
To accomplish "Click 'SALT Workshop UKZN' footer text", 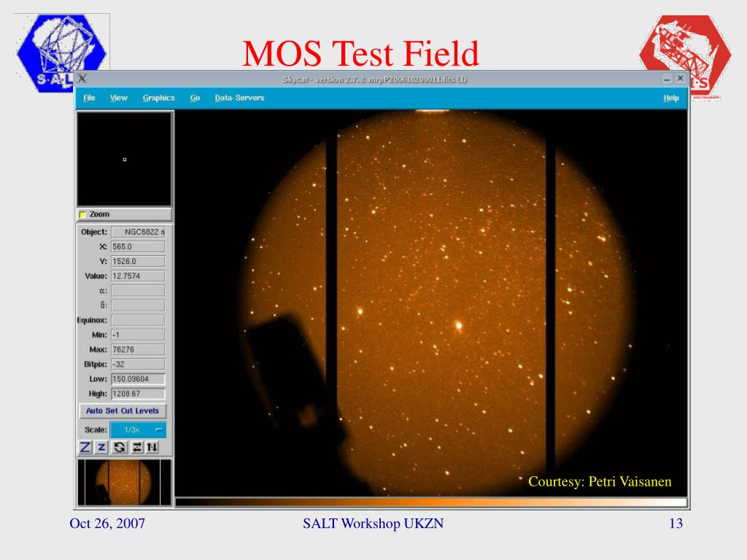I will [373, 524].
